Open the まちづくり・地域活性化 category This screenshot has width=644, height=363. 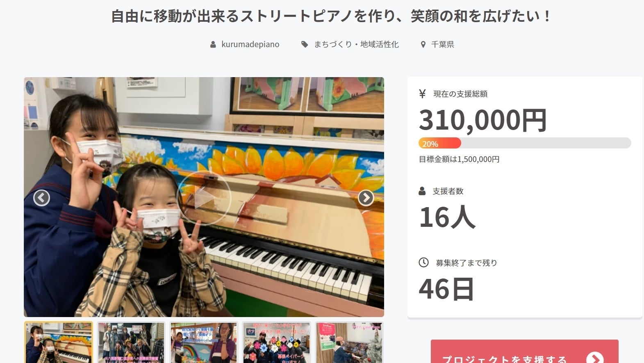356,44
